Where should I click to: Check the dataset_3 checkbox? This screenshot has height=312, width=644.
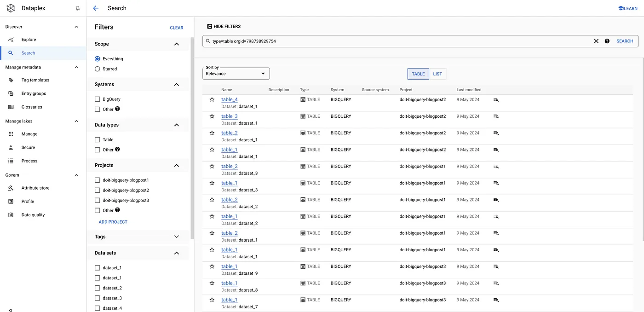(x=97, y=298)
